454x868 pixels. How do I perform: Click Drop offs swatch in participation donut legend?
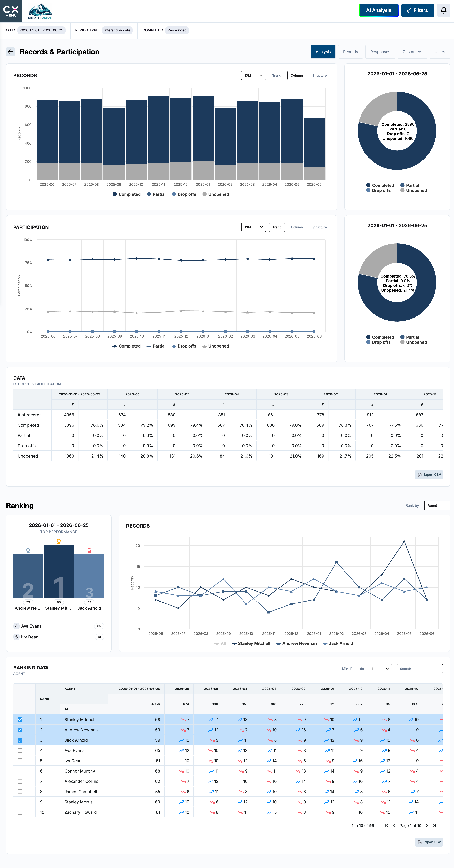[x=368, y=342]
